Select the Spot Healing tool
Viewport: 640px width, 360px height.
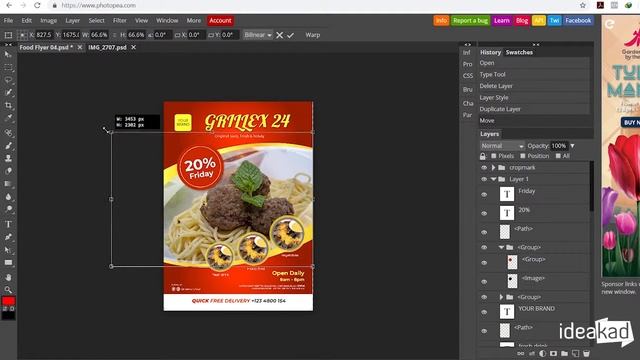point(8,133)
